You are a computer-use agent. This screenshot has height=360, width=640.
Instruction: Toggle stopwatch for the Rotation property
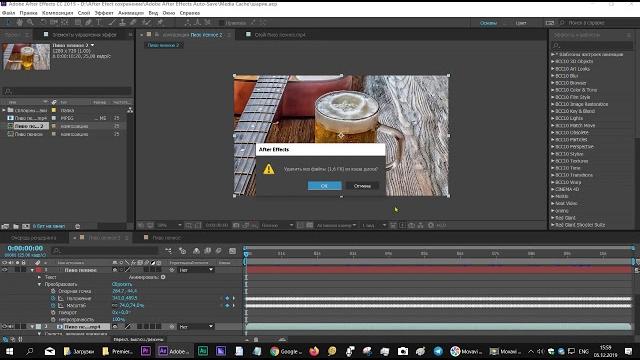53,312
